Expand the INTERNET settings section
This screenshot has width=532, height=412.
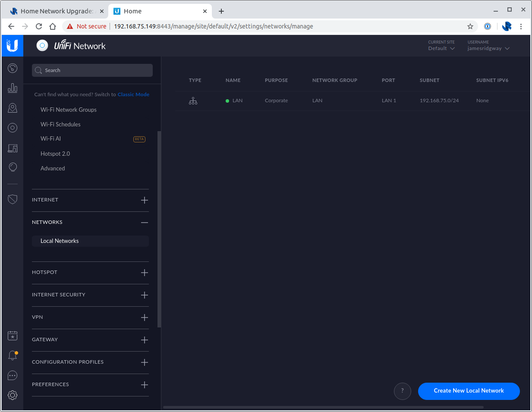[144, 200]
